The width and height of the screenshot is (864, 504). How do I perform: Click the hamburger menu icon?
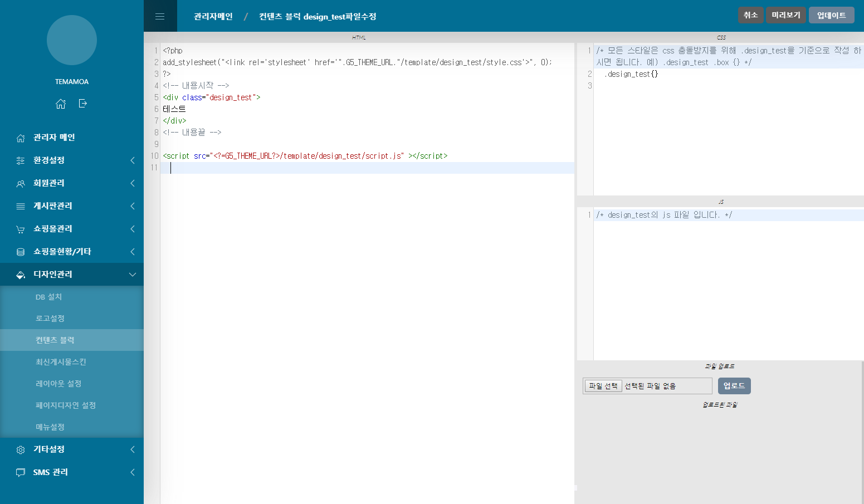tap(160, 16)
